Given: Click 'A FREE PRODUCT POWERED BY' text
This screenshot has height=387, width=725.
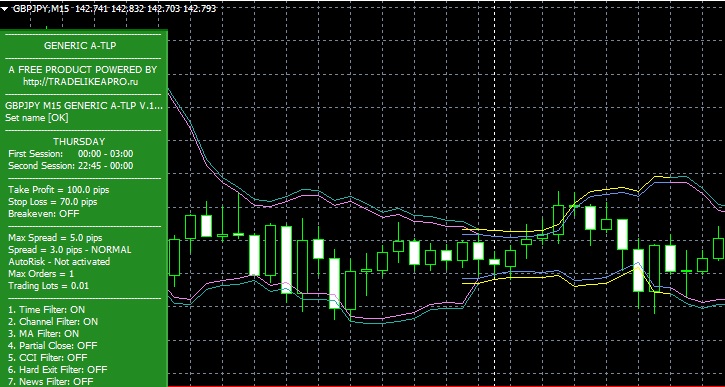Looking at the screenshot, I should pyautogui.click(x=83, y=70).
